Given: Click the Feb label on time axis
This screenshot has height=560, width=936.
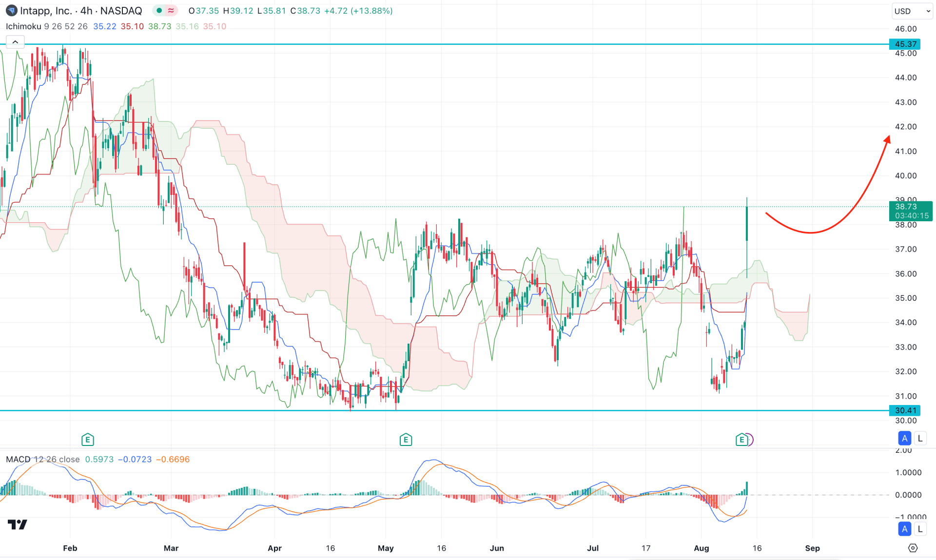Looking at the screenshot, I should click(x=70, y=548).
